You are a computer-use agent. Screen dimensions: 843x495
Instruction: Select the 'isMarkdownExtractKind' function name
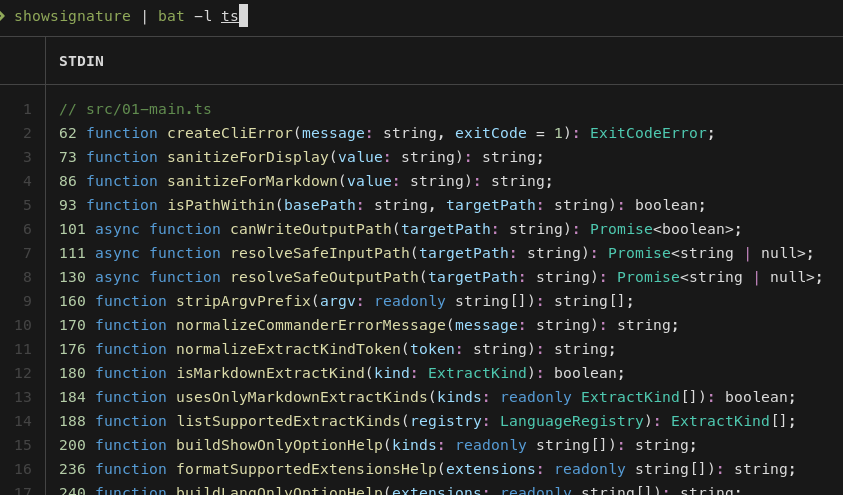[270, 372]
